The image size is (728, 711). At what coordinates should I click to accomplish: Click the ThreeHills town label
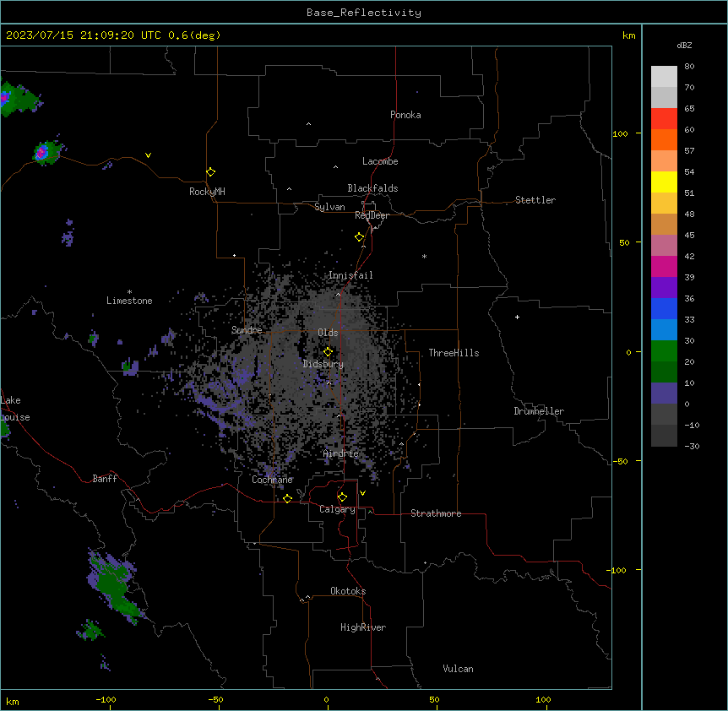[454, 353]
